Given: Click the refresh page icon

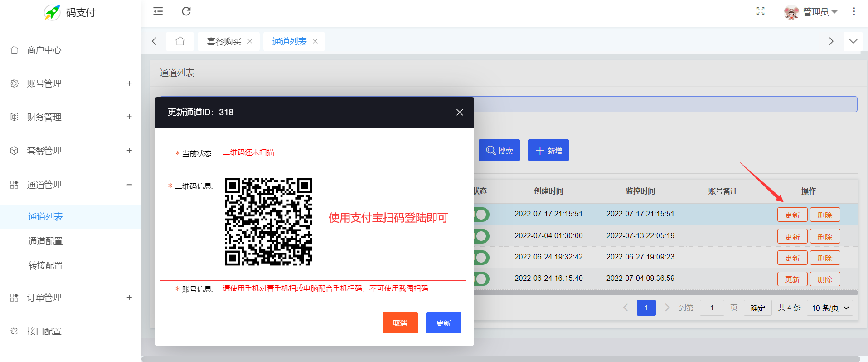Looking at the screenshot, I should (x=186, y=11).
